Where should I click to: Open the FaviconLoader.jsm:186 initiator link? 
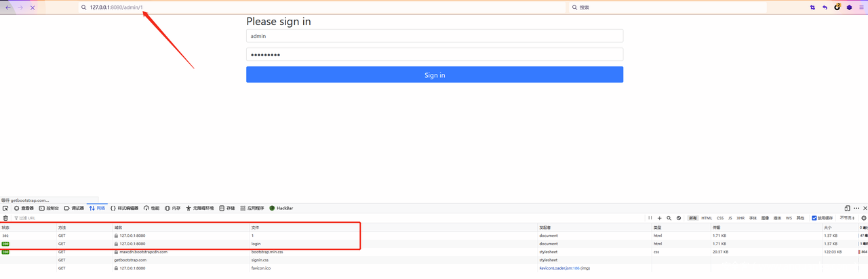[x=561, y=268]
